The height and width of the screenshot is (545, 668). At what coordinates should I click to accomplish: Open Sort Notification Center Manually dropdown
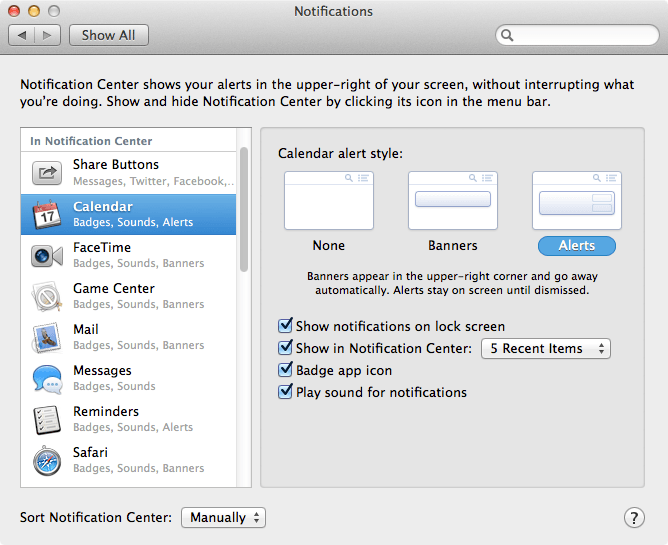click(x=223, y=517)
